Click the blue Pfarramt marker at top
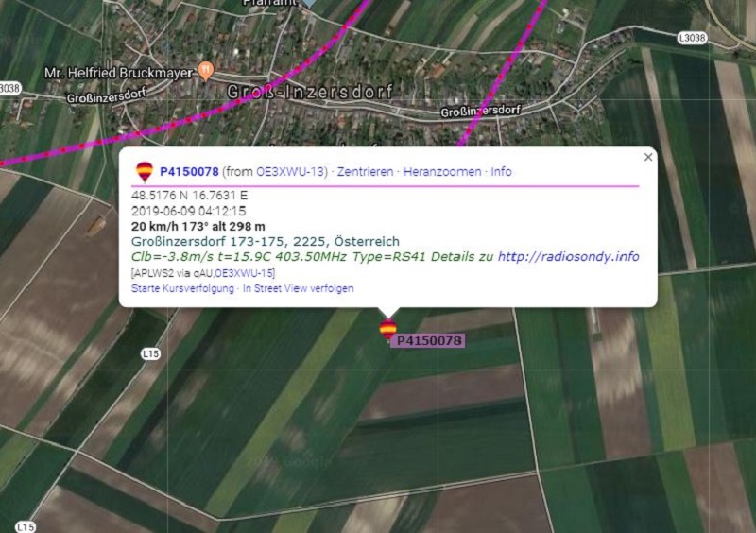This screenshot has height=533, width=756. (x=309, y=3)
